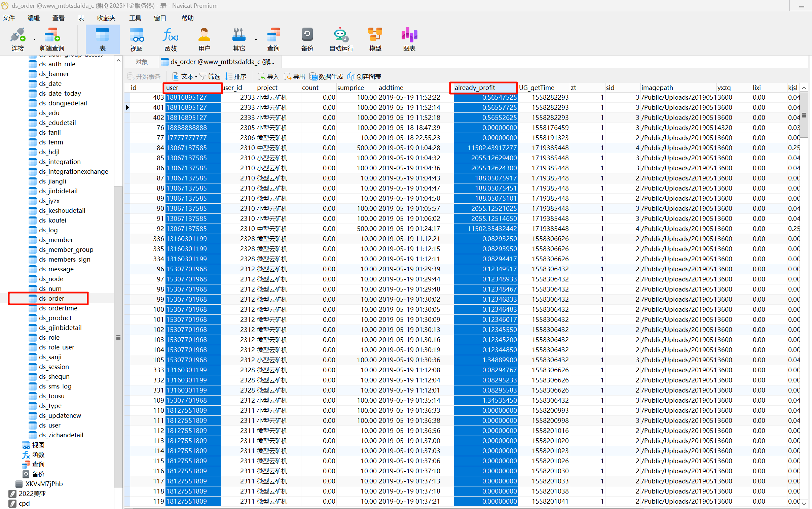The height and width of the screenshot is (509, 812).
Task: Open the 模型 model icon
Action: (375, 35)
